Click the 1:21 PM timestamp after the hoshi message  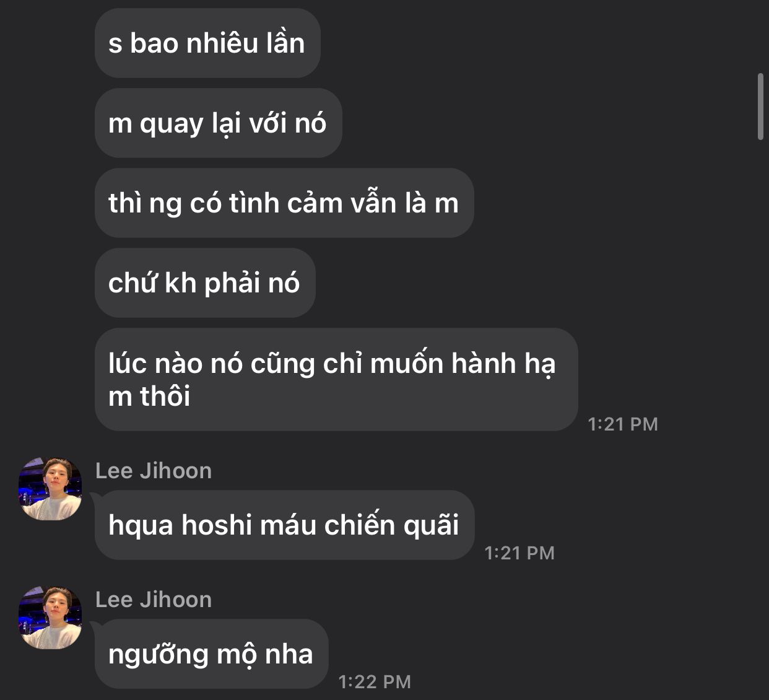point(519,553)
